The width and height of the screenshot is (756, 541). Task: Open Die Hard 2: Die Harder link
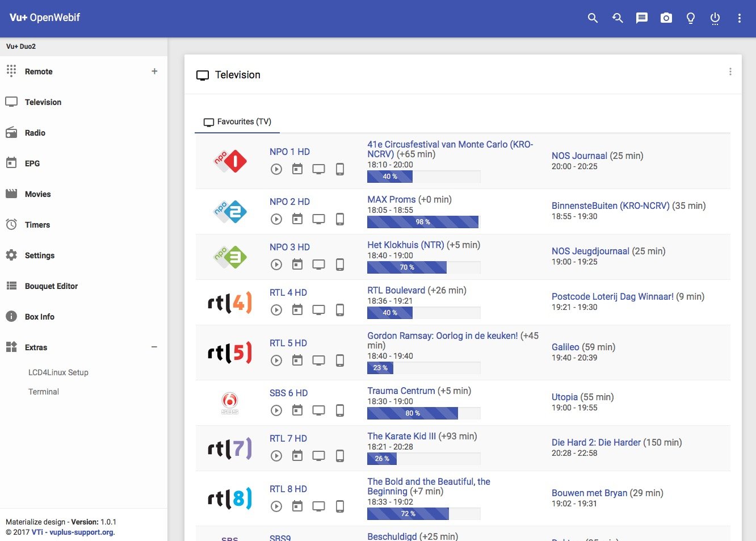pos(596,442)
